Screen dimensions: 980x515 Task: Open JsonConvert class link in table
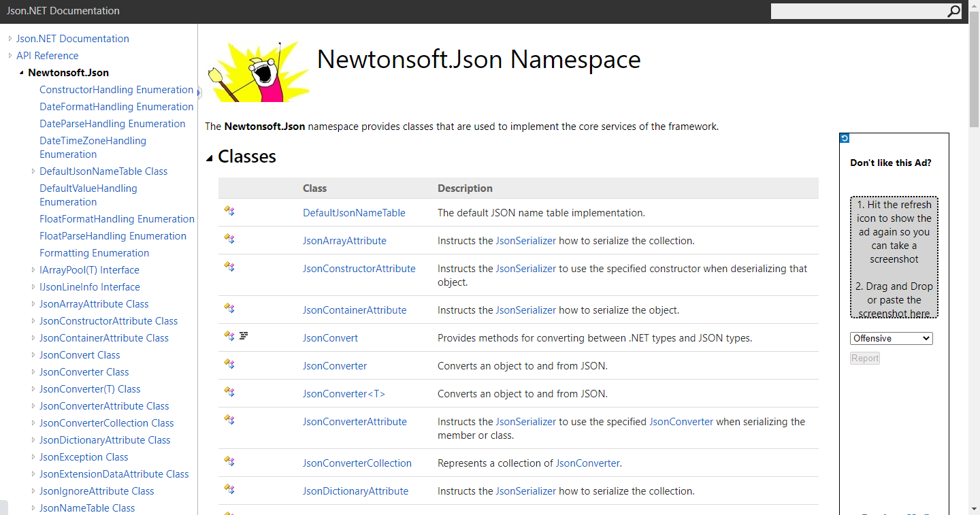point(330,338)
